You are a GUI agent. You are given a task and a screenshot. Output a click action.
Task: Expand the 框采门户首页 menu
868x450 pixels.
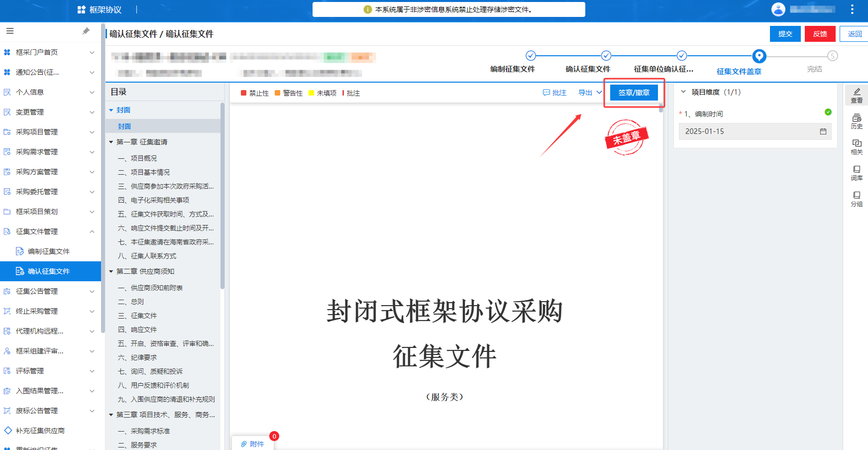click(x=92, y=52)
